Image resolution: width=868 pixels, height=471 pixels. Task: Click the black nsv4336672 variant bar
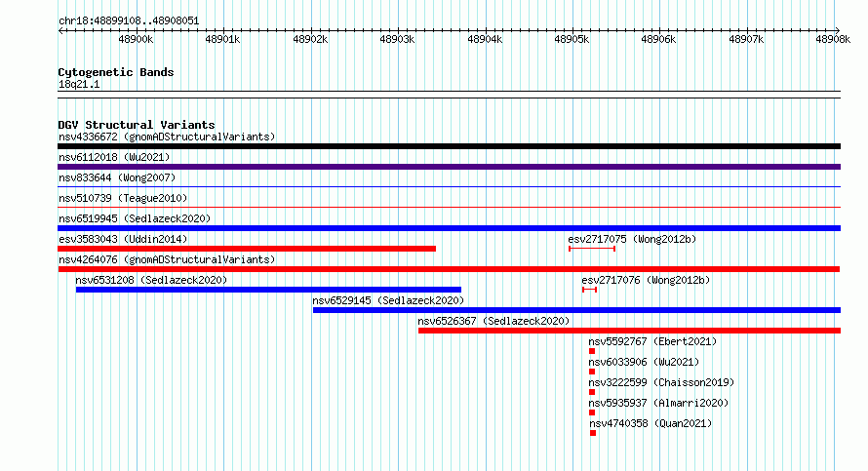coord(449,146)
